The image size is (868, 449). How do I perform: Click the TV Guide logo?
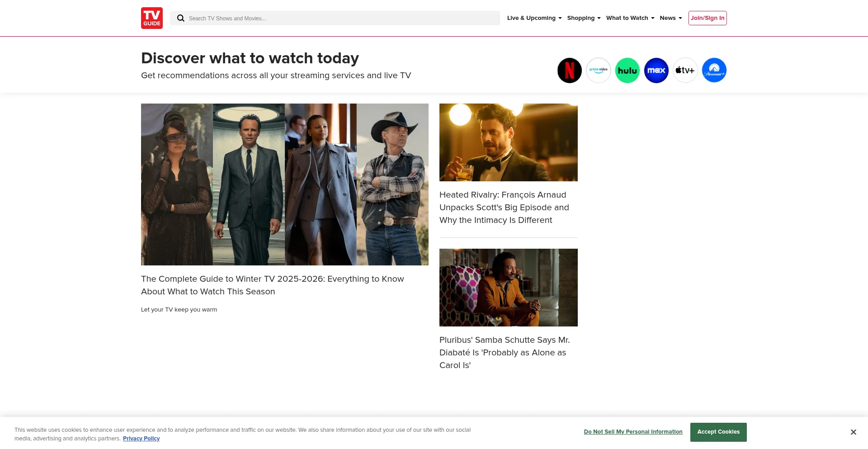tap(151, 18)
